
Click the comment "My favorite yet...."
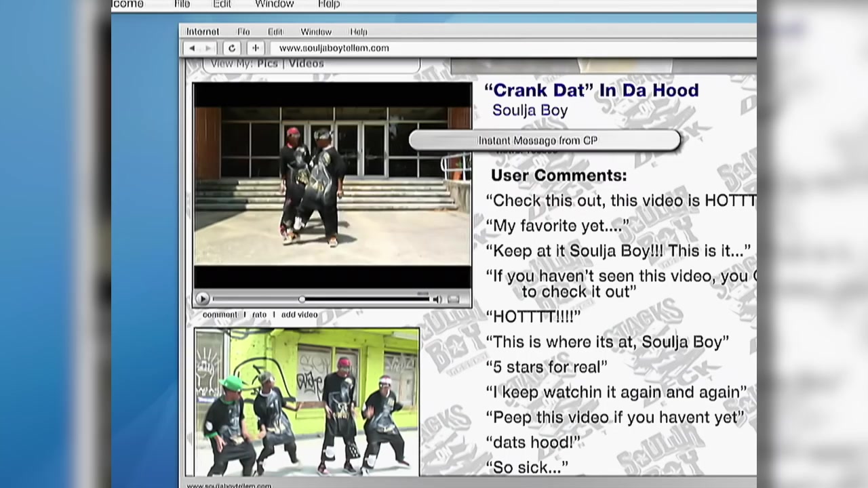click(x=557, y=226)
